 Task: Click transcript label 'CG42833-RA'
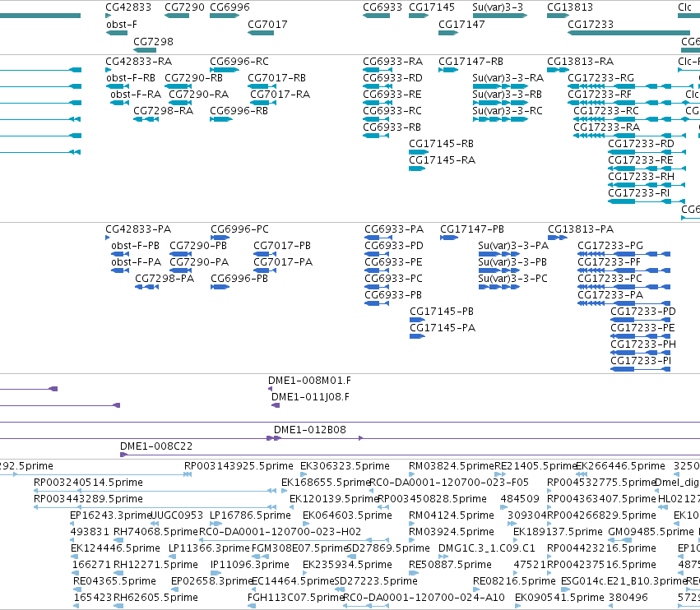point(138,61)
